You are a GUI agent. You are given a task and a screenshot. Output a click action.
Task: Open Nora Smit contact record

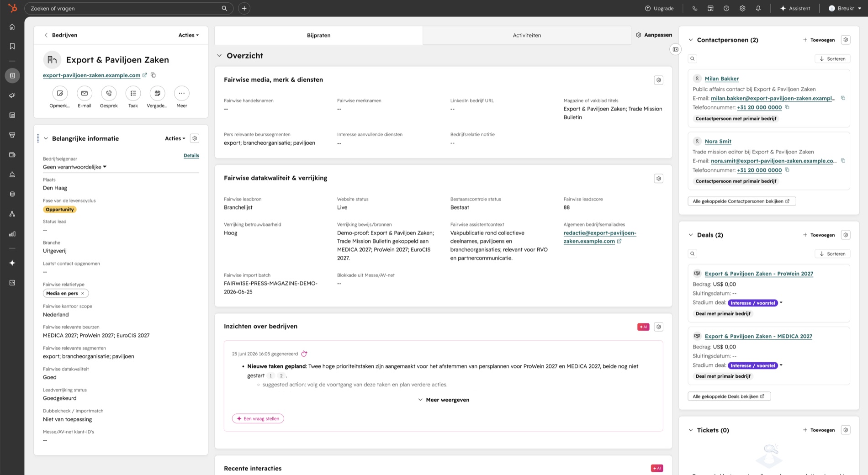718,141
